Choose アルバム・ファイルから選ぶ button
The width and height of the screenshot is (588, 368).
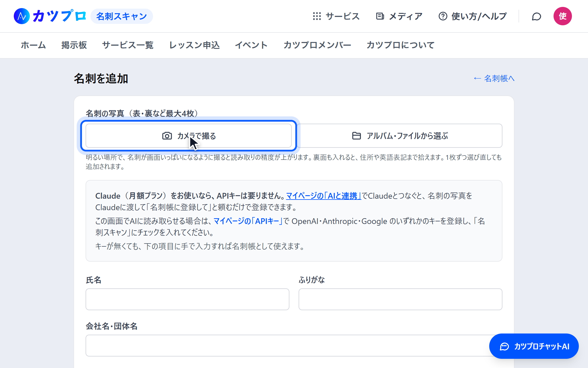point(400,136)
